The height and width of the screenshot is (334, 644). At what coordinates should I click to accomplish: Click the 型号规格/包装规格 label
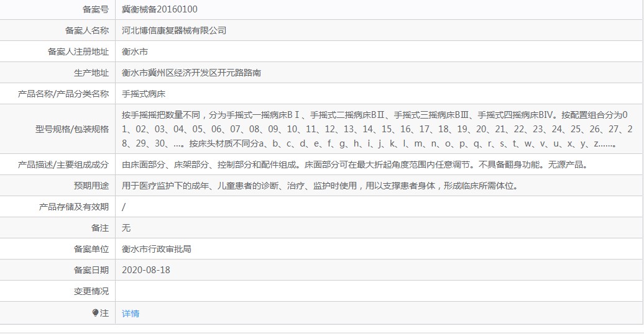[x=72, y=129]
